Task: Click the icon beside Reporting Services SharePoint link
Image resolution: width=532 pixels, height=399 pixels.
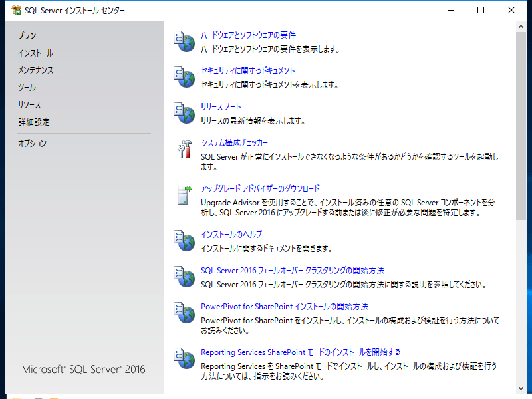Action: pyautogui.click(x=184, y=358)
